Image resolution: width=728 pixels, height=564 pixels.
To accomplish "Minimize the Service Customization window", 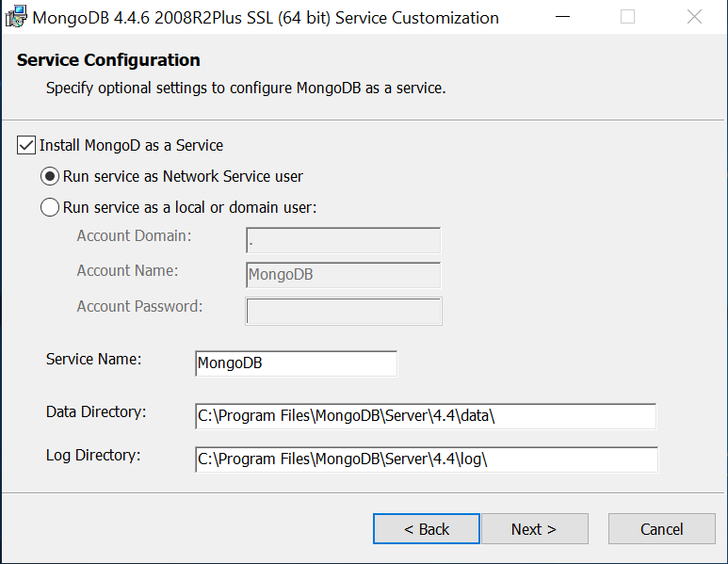I will (x=561, y=17).
